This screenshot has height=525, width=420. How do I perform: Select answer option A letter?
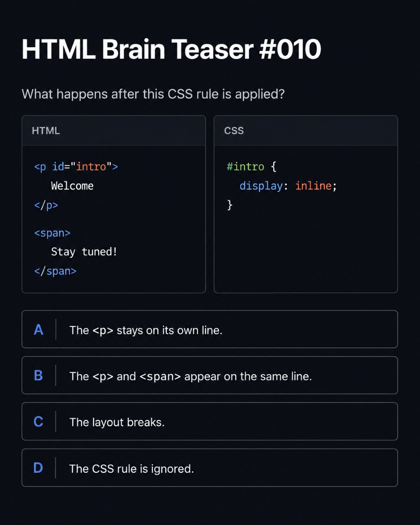tap(39, 329)
